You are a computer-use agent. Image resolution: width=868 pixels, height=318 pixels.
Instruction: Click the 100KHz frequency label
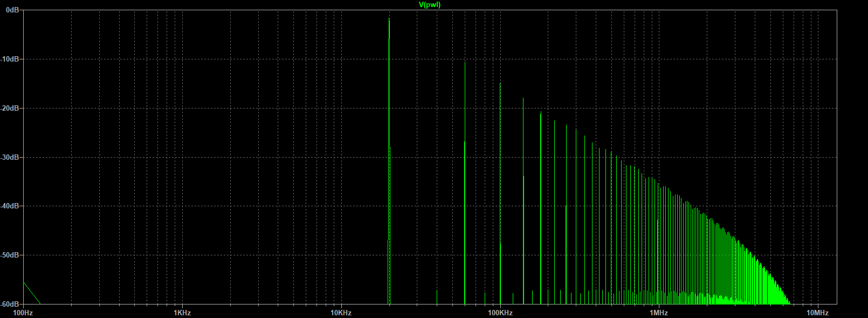pyautogui.click(x=500, y=313)
